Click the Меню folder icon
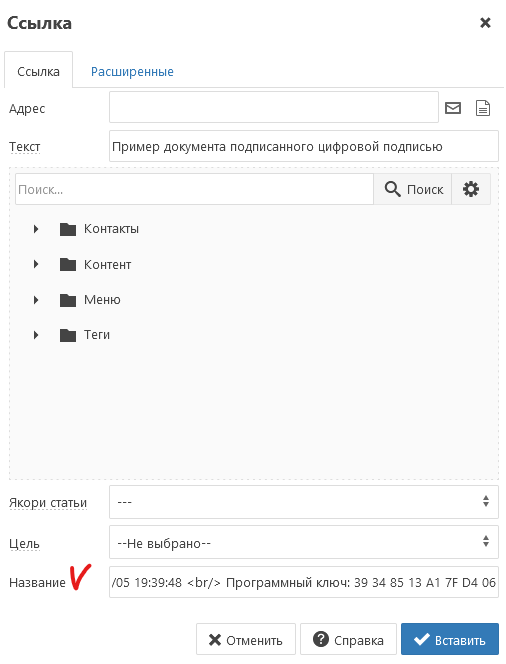The image size is (506, 664). [x=68, y=300]
